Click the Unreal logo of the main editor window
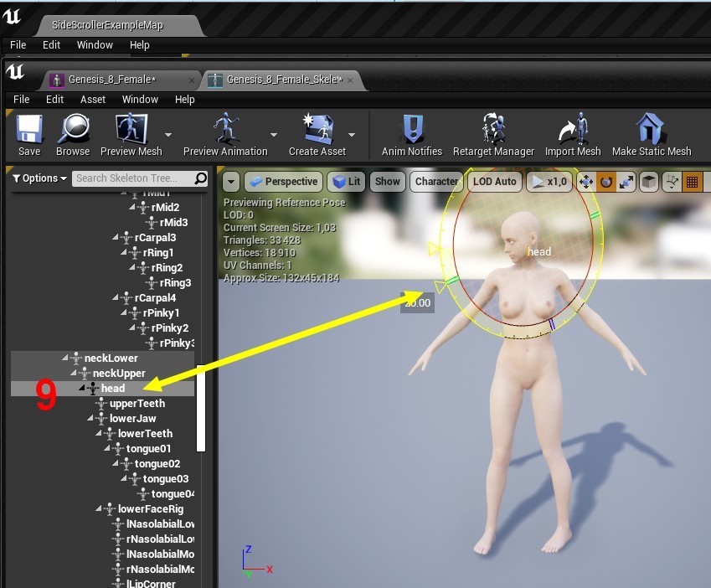Screen dimensions: 711x588 pos(12,17)
